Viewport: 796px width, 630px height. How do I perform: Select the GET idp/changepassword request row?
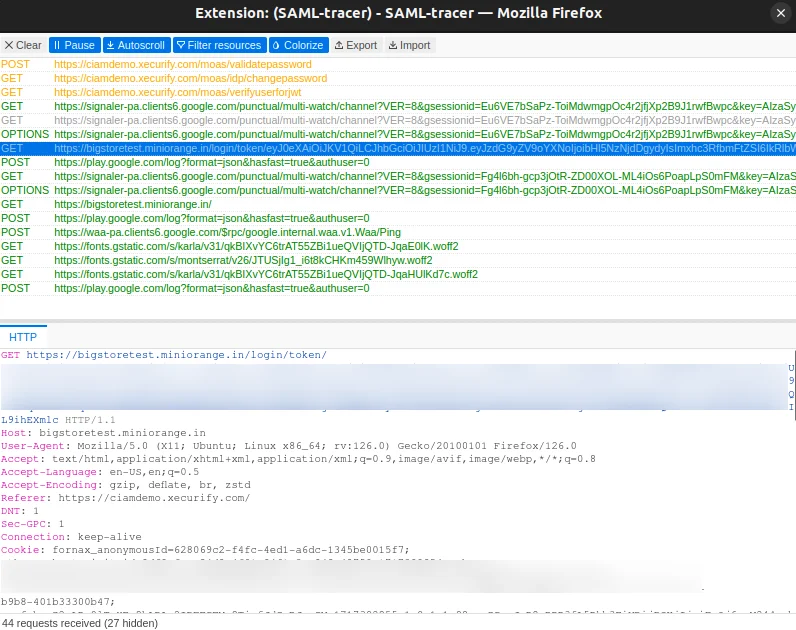coord(398,78)
